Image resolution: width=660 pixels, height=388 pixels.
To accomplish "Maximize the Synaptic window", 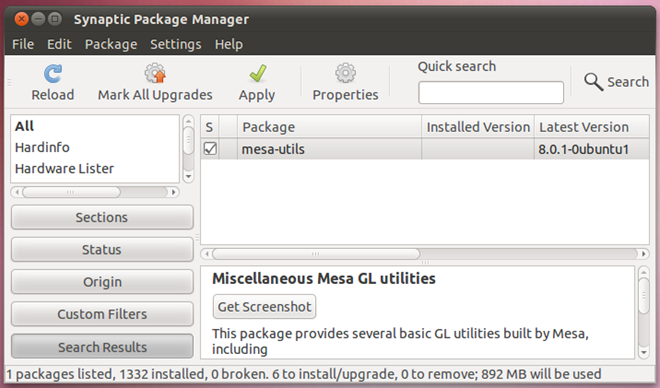I will coord(55,19).
